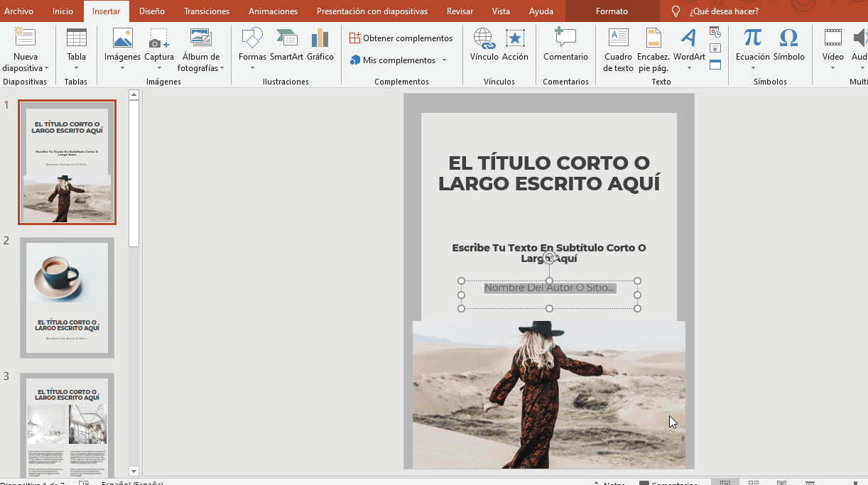868x485 pixels.
Task: Click the slide number icon
Action: (x=715, y=48)
